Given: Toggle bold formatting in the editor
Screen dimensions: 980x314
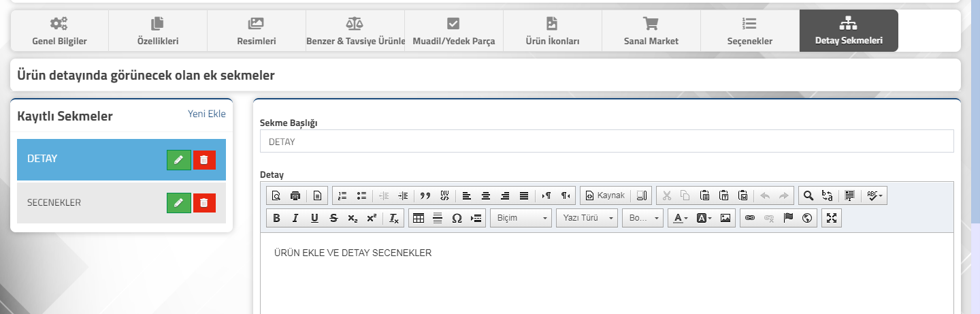Looking at the screenshot, I should coord(276,218).
